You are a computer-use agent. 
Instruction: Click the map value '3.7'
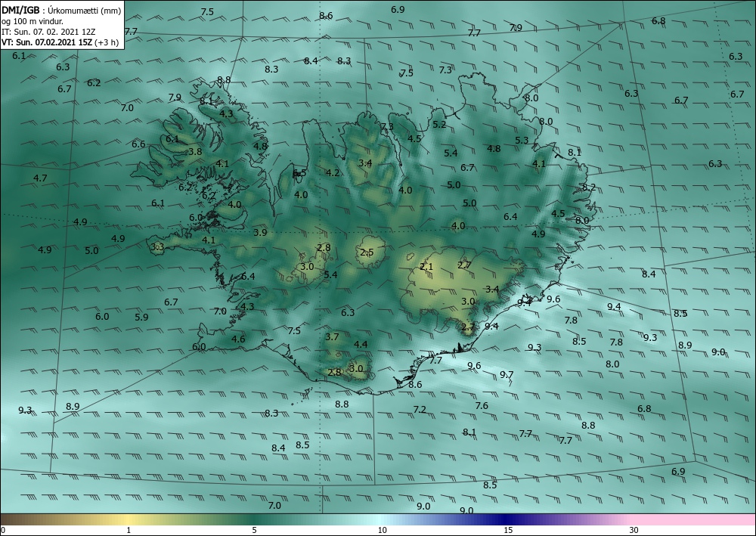pyautogui.click(x=332, y=336)
